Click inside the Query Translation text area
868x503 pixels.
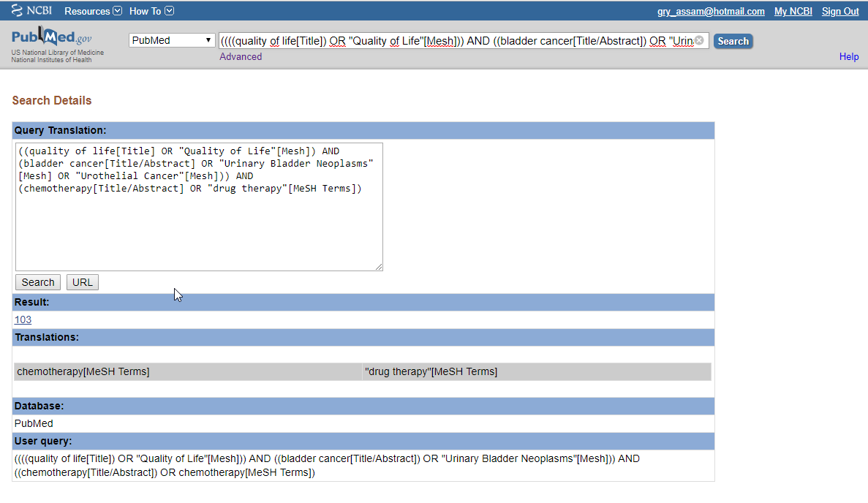tap(199, 207)
